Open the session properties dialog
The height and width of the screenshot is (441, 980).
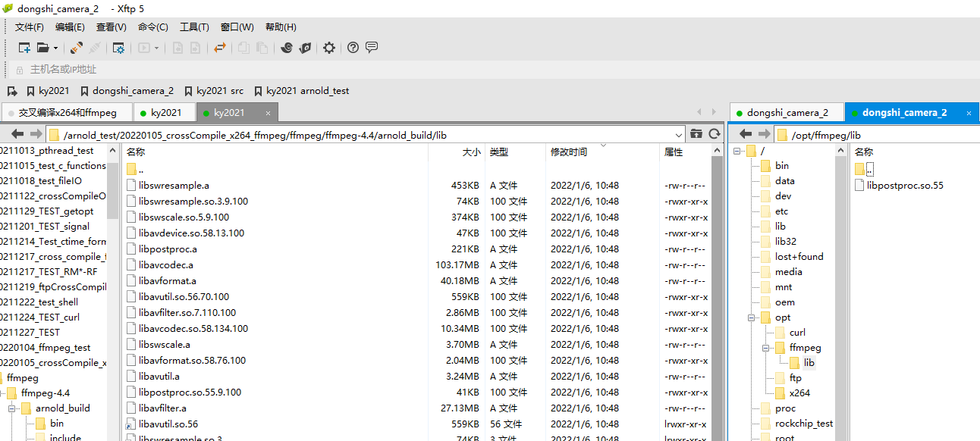(118, 47)
